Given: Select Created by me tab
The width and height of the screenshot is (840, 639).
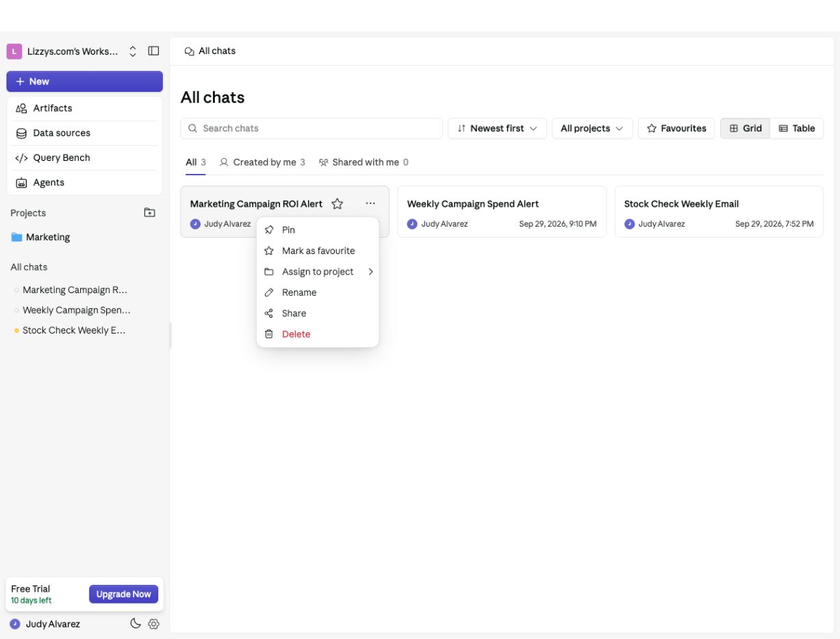Looking at the screenshot, I should [x=262, y=162].
